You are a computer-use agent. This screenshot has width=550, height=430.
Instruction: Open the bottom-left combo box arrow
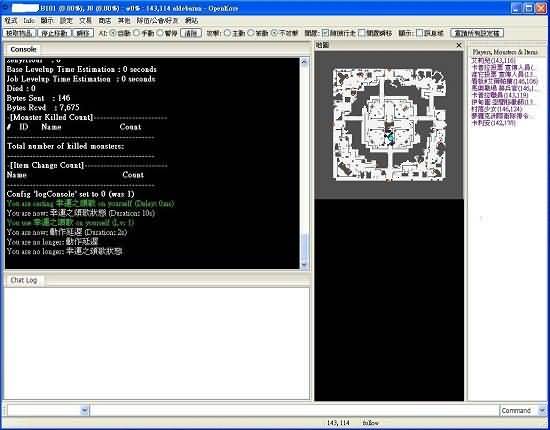[x=85, y=410]
